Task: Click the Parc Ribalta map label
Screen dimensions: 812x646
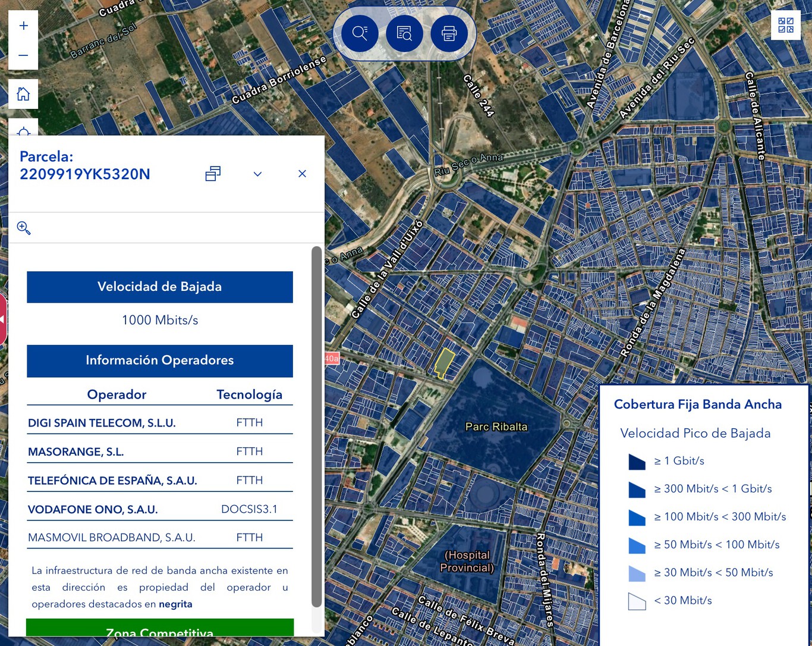Action: point(496,427)
